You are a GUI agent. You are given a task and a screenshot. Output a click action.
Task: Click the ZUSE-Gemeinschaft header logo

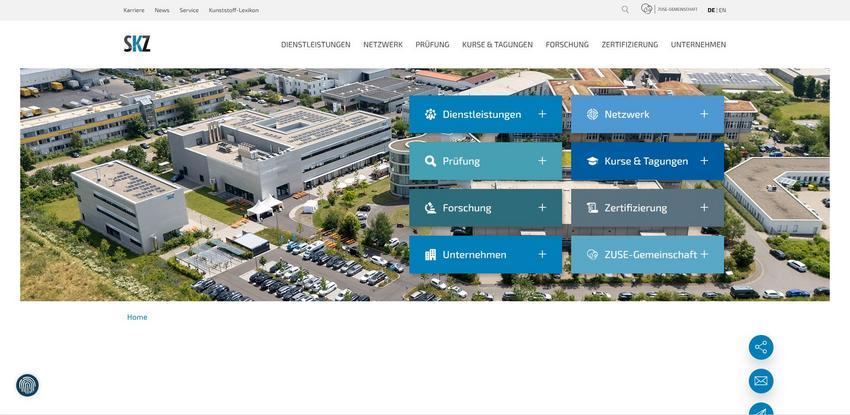tap(669, 9)
